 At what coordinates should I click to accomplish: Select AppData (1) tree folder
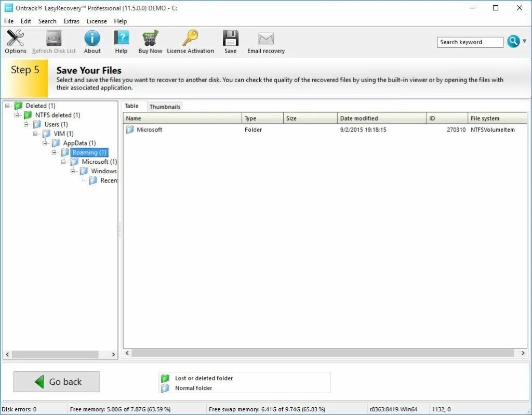pos(79,143)
